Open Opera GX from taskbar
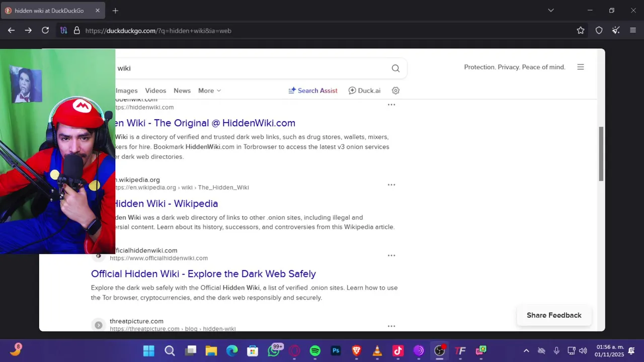This screenshot has width=644, height=362. (294, 350)
